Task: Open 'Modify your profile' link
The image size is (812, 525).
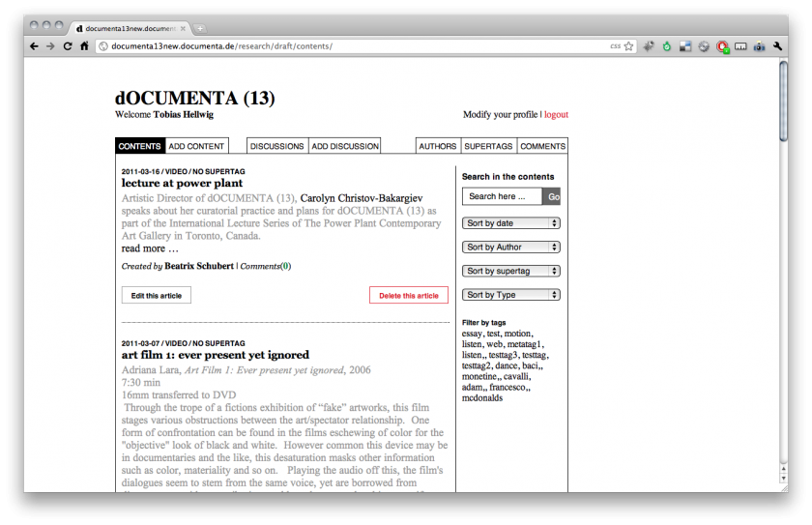Action: (501, 114)
